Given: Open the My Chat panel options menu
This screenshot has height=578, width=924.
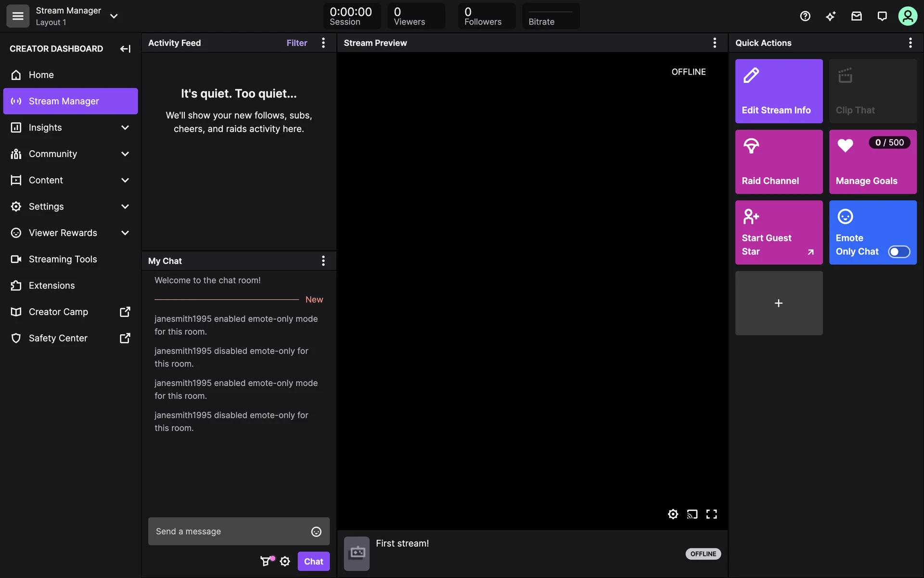Looking at the screenshot, I should [x=323, y=261].
